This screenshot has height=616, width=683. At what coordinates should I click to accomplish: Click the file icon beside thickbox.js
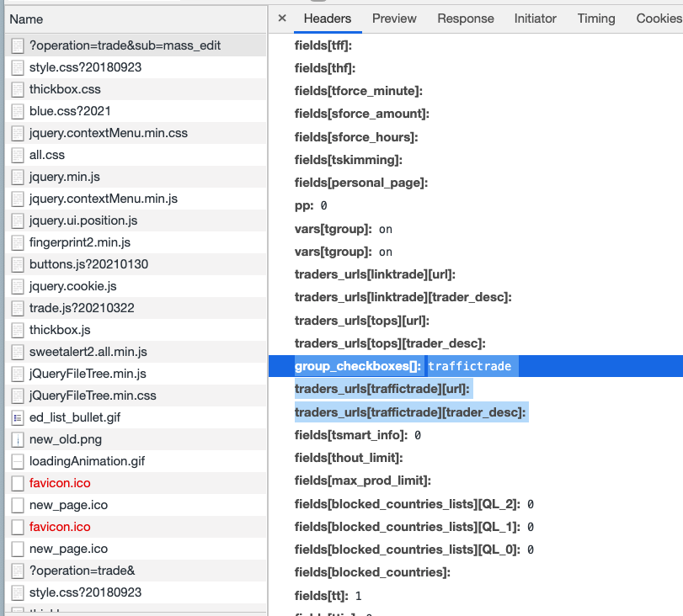tap(18, 330)
